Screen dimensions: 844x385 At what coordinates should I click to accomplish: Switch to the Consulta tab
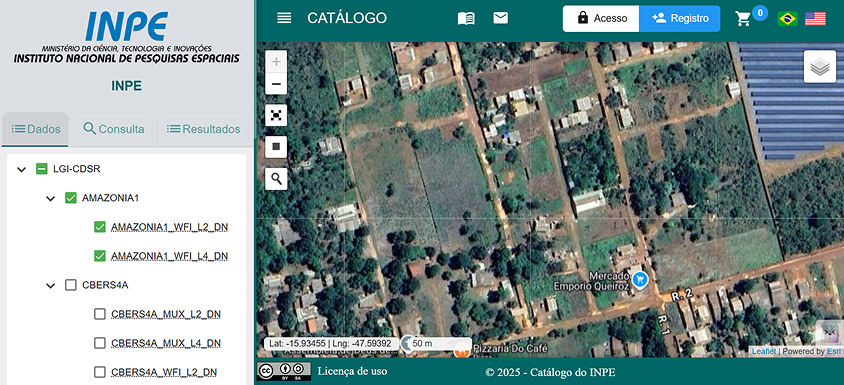tap(114, 129)
